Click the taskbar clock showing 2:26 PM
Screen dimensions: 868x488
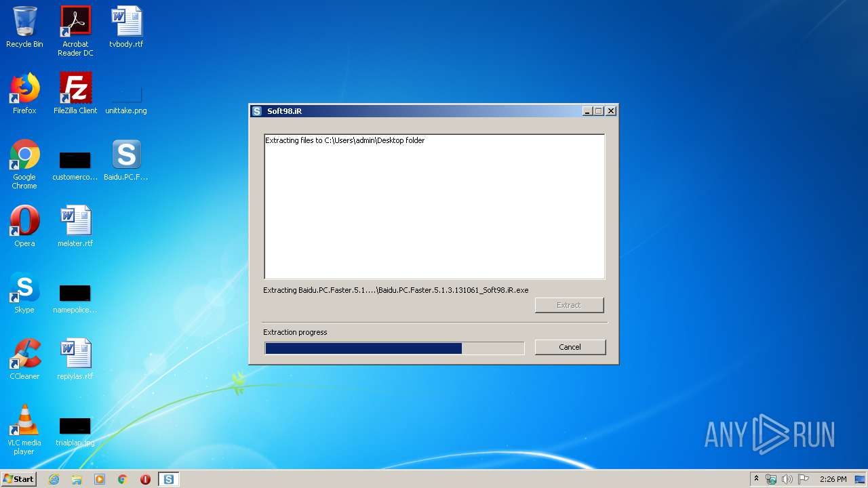tap(833, 479)
